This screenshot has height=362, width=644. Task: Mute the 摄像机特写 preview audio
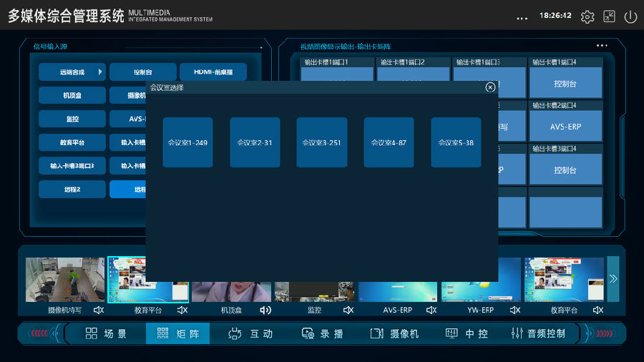point(99,310)
